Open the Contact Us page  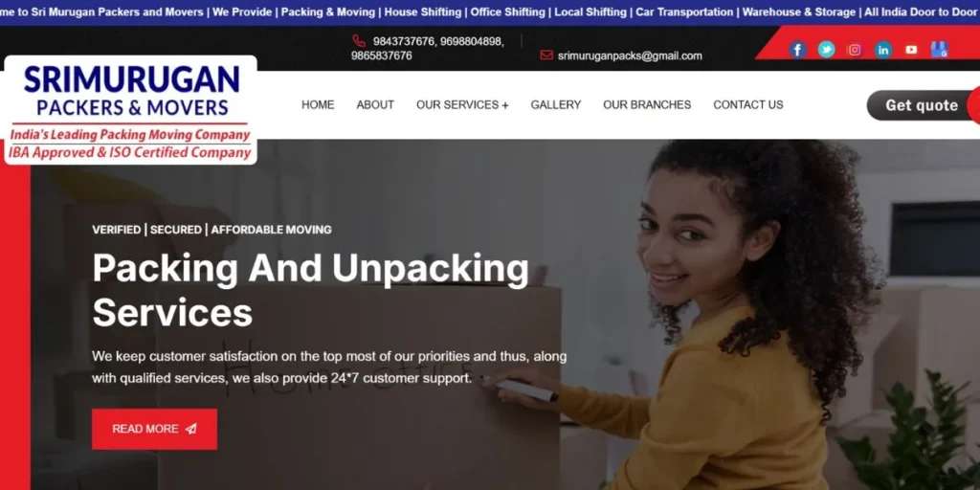tap(748, 105)
